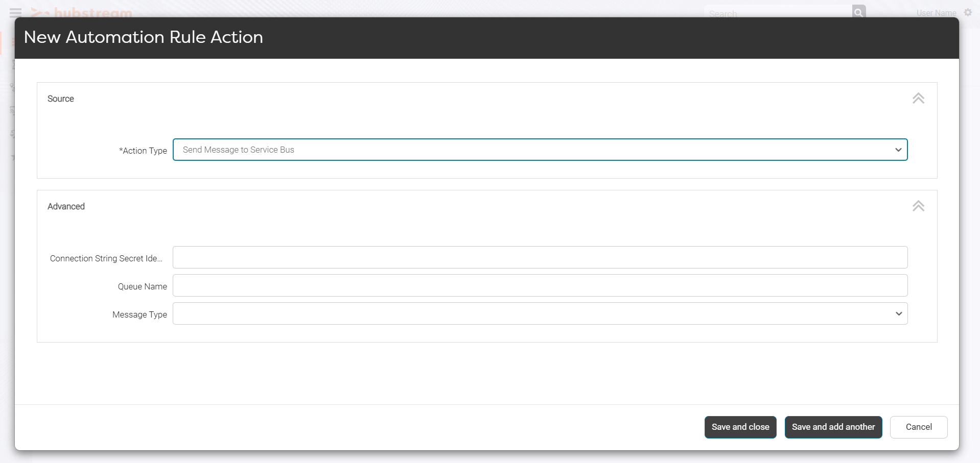Click the hubstream logo

[82, 12]
